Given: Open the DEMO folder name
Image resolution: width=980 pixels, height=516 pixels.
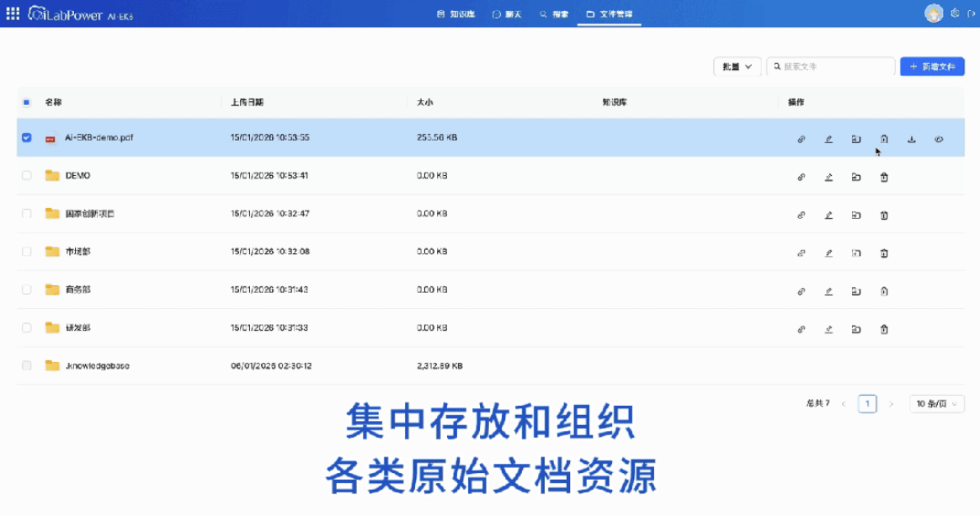Looking at the screenshot, I should 78,176.
